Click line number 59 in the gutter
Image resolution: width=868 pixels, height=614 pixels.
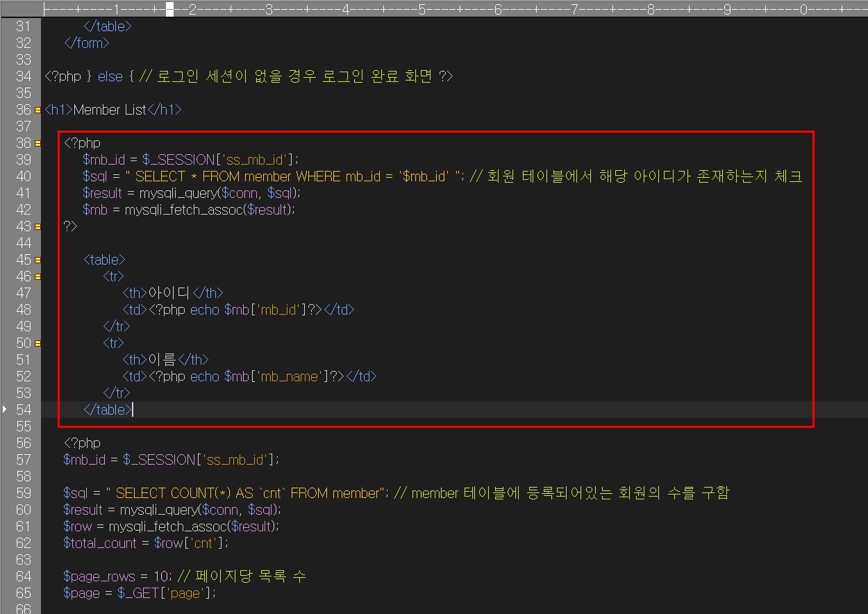[24, 493]
